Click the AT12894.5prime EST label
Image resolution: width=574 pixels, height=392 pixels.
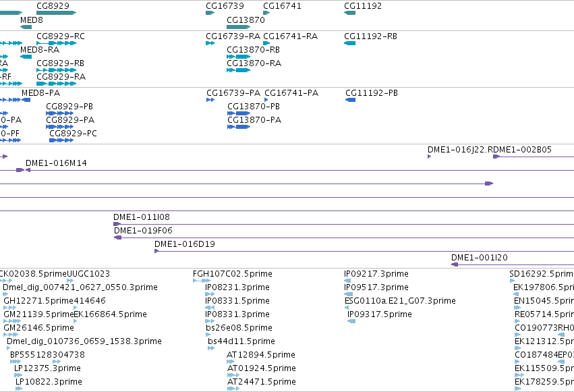coord(261,355)
